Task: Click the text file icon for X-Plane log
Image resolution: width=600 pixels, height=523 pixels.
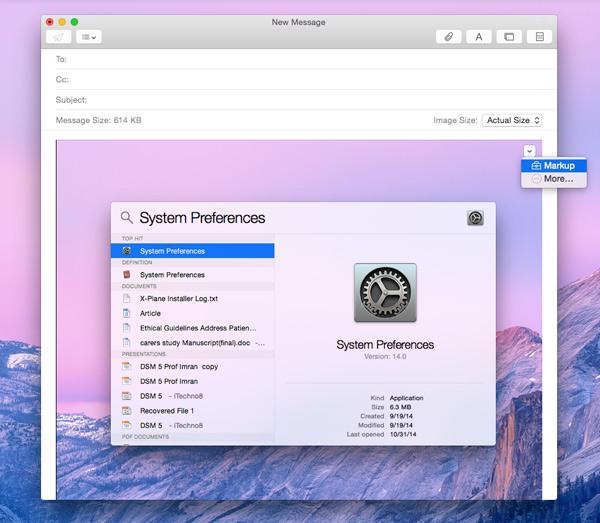Action: click(127, 298)
